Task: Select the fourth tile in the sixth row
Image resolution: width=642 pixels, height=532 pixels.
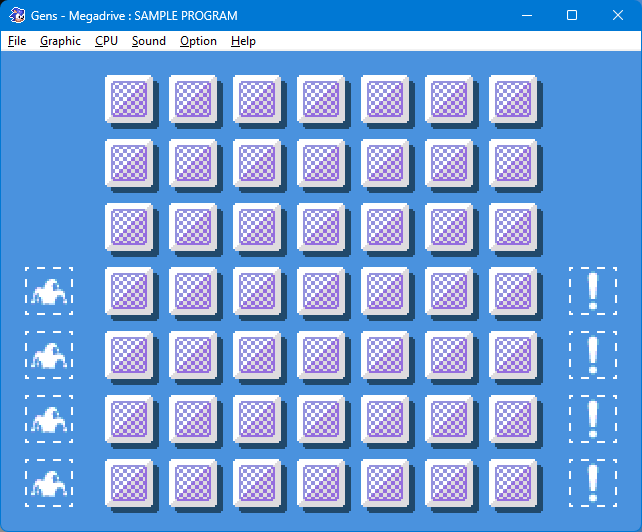Action: point(321,419)
